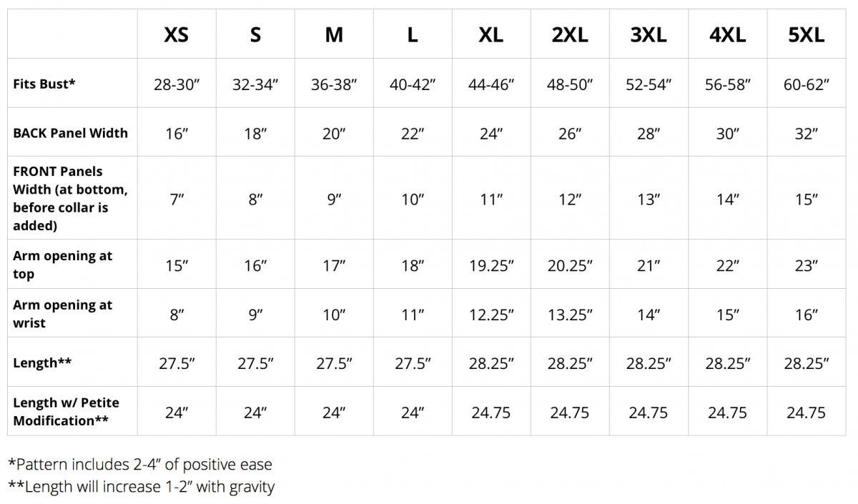The height and width of the screenshot is (504, 858).
Task: Select the gravity length footnote text
Action: click(141, 487)
